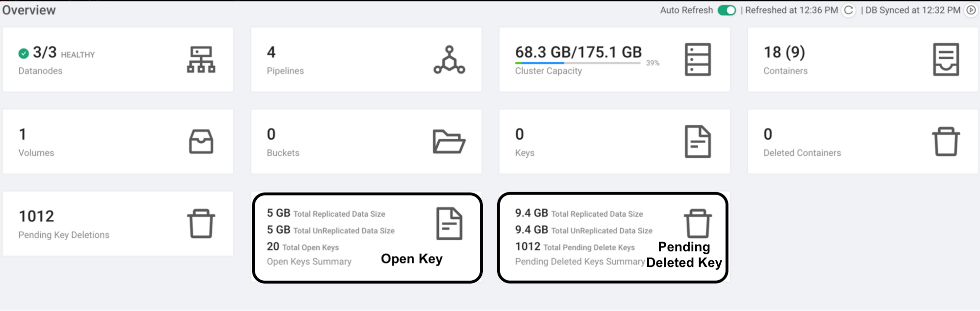
Task: Click the Containers inbox icon
Action: [x=946, y=60]
